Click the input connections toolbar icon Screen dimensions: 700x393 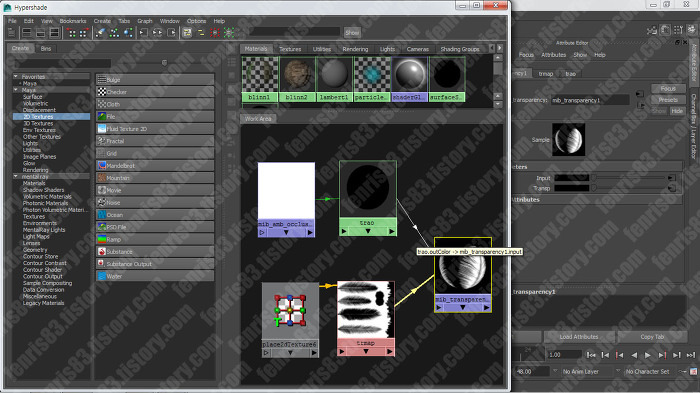coord(143,33)
